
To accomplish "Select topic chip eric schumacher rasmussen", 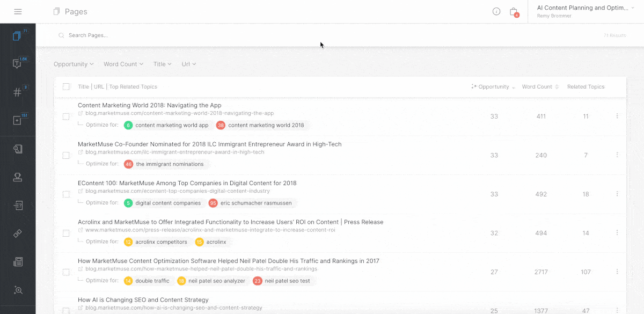I will coord(253,203).
